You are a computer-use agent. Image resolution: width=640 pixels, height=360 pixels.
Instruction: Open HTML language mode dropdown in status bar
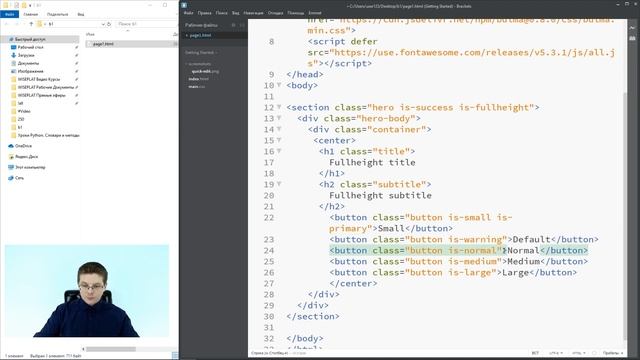579,353
